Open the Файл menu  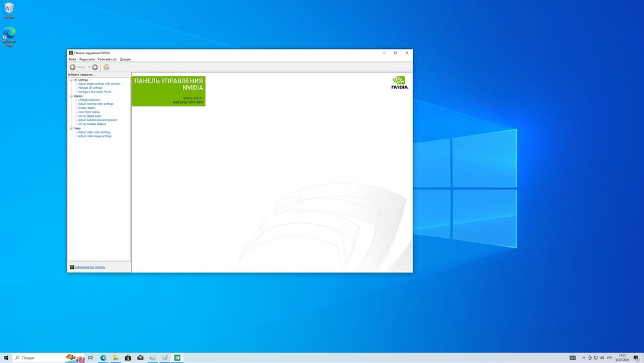pos(72,59)
